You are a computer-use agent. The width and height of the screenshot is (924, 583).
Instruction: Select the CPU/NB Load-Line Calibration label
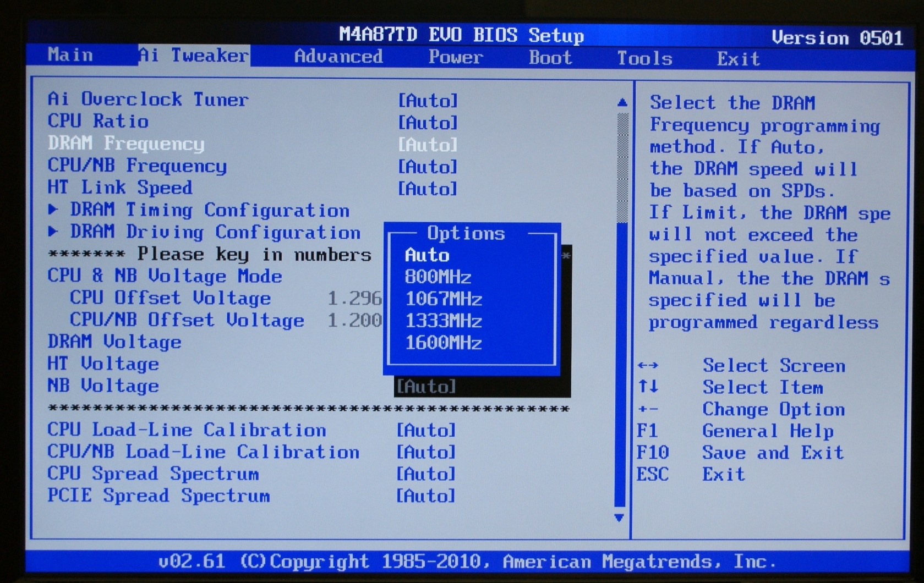coord(204,452)
